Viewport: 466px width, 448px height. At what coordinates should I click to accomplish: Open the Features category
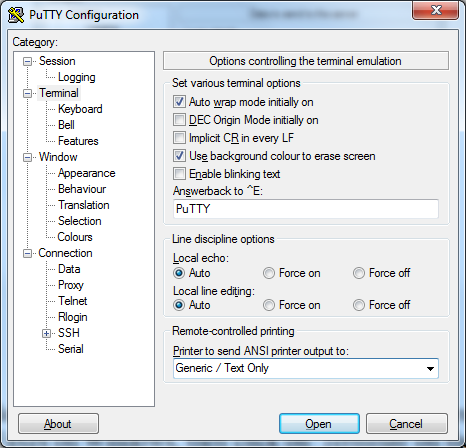pyautogui.click(x=78, y=141)
